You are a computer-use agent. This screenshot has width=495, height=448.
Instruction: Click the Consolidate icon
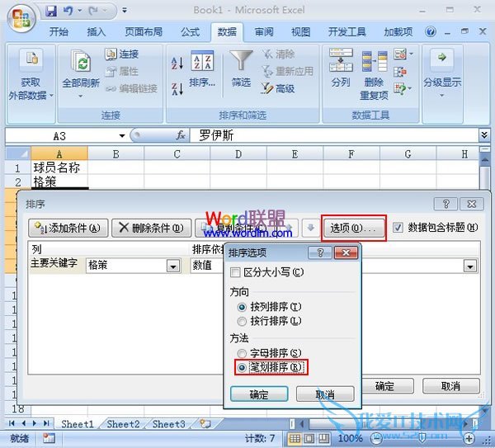[x=400, y=72]
